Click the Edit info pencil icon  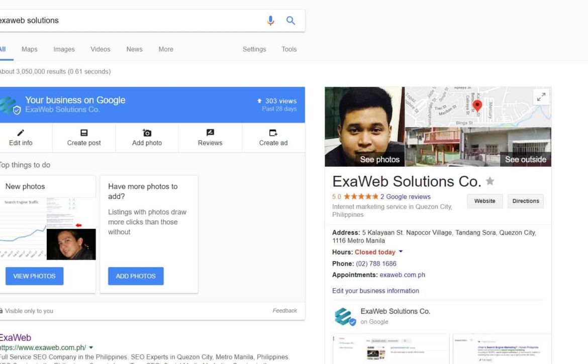click(21, 133)
